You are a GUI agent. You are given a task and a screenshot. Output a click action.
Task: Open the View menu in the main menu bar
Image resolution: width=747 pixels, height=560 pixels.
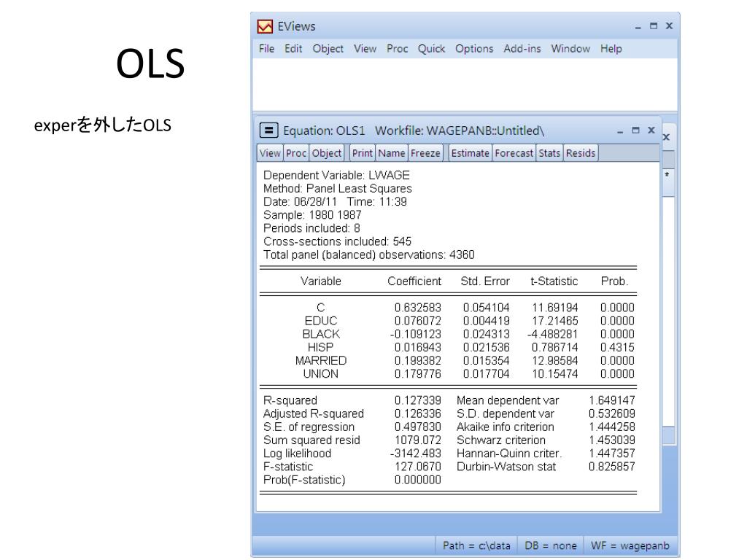click(365, 49)
